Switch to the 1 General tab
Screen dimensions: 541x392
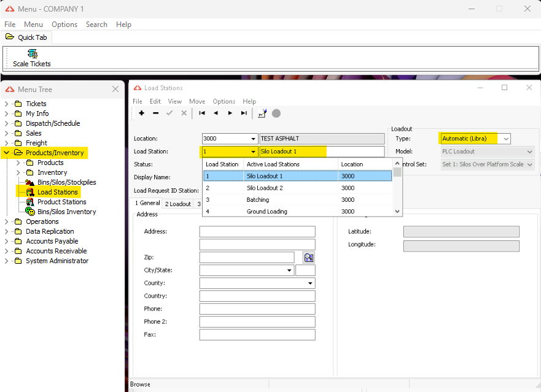pyautogui.click(x=147, y=203)
